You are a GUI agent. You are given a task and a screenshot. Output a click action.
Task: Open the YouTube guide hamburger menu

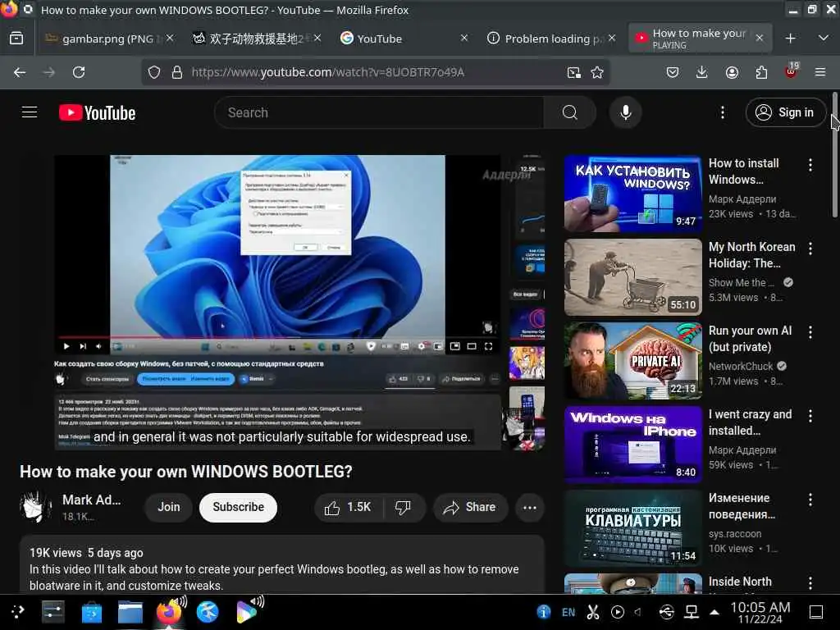coord(30,112)
